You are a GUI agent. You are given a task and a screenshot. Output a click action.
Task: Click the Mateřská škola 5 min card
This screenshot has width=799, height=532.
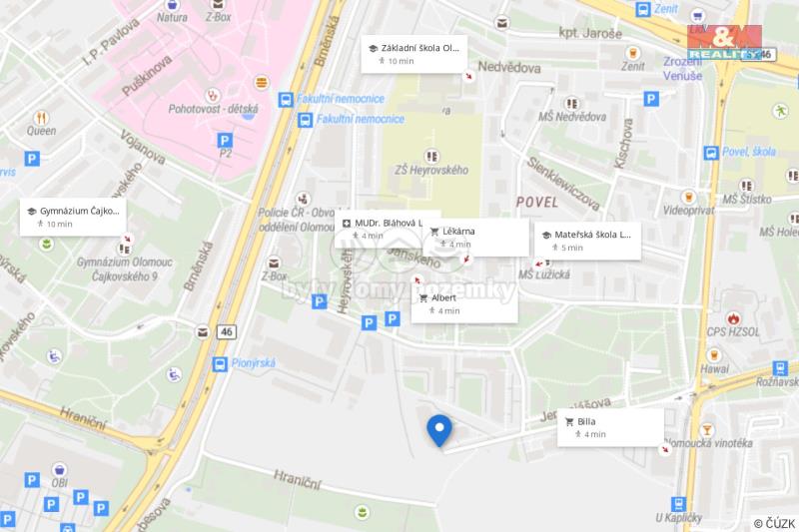pyautogui.click(x=587, y=241)
